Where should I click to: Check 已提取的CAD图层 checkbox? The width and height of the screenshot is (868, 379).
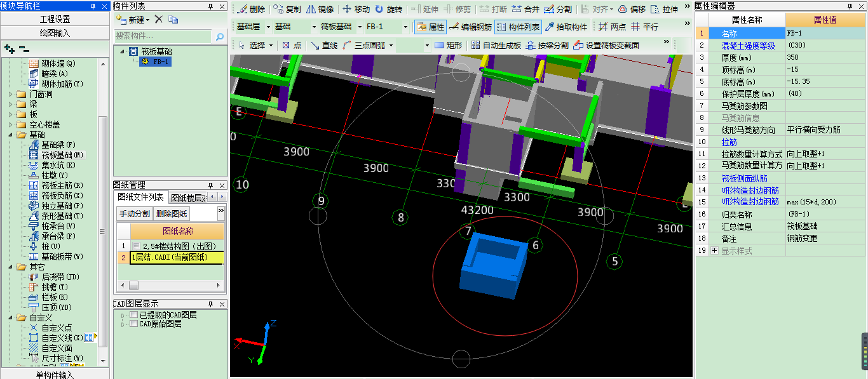[x=133, y=315]
